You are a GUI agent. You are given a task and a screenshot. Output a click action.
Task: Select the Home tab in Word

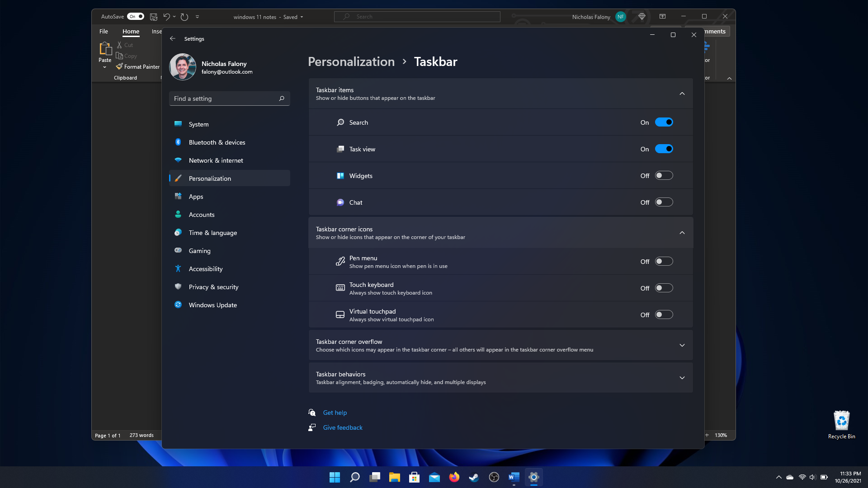point(131,31)
